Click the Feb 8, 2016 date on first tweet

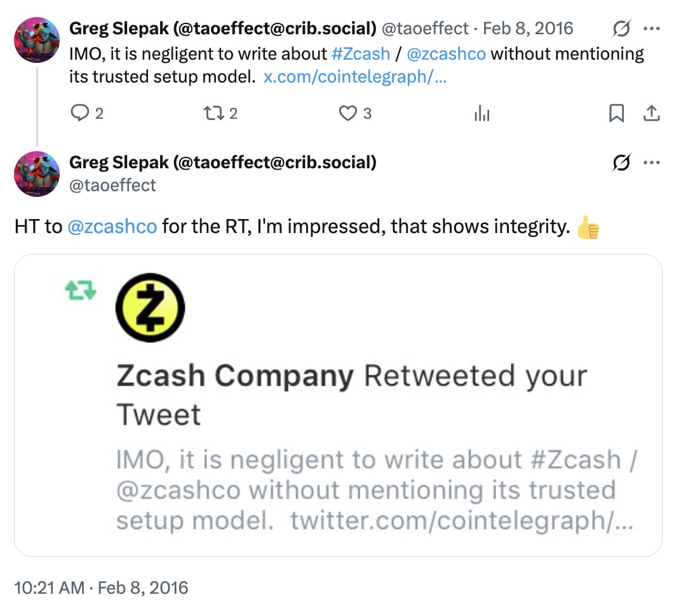tap(527, 29)
